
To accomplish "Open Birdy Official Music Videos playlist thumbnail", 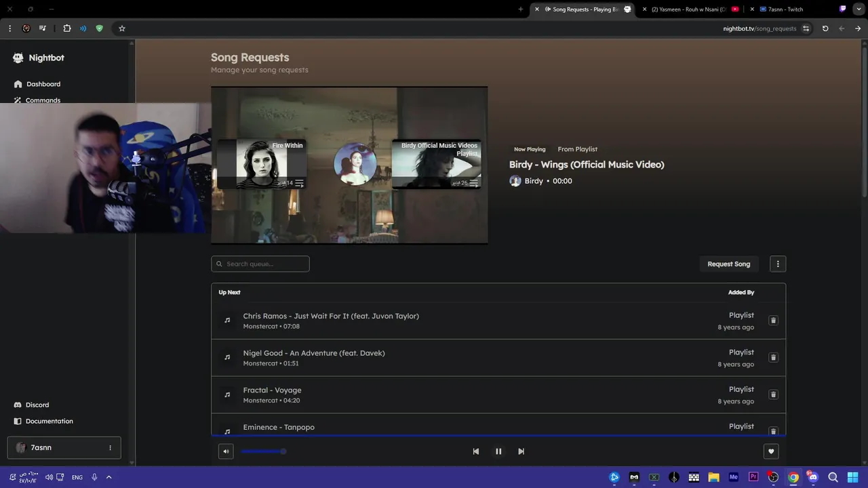I will [x=436, y=164].
